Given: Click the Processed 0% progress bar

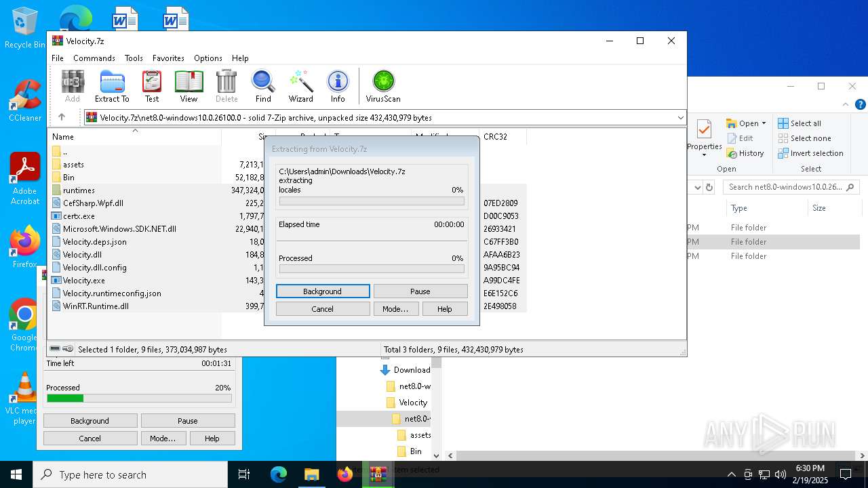Looking at the screenshot, I should click(372, 269).
